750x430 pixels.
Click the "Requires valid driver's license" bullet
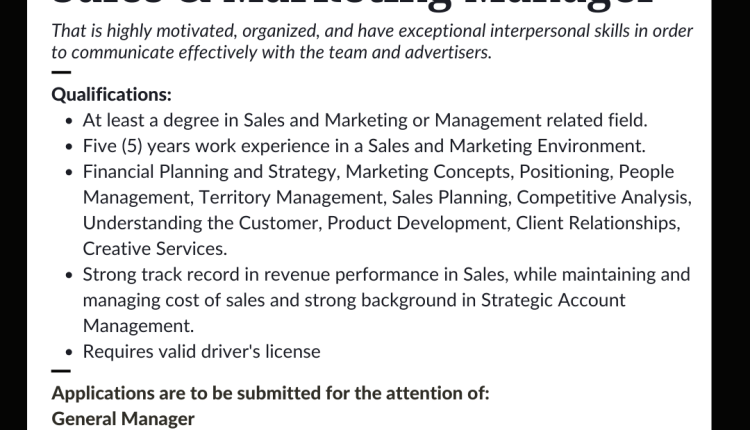coord(201,351)
